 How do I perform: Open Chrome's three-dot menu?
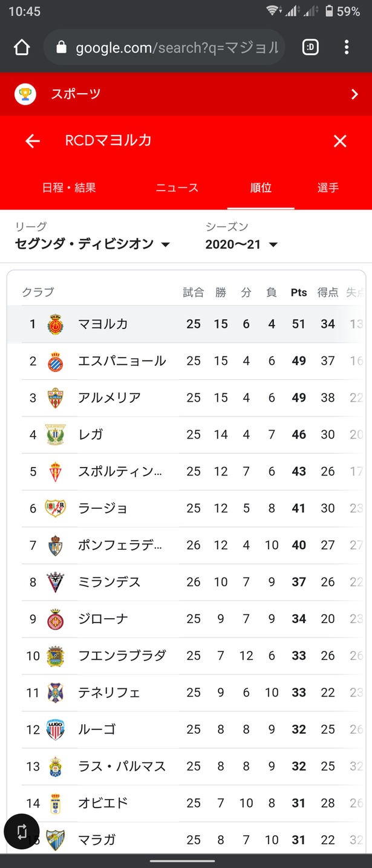(347, 47)
